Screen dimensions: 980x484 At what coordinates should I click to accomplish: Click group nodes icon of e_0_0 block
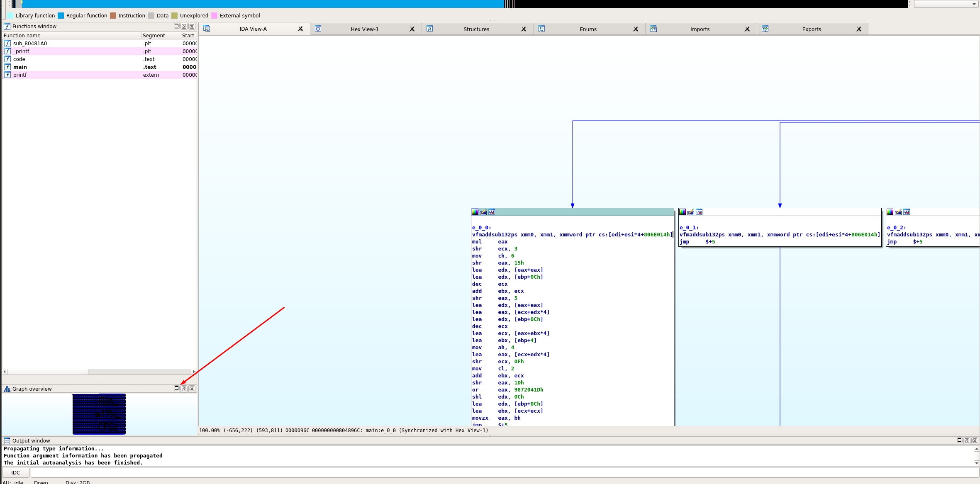(492, 212)
